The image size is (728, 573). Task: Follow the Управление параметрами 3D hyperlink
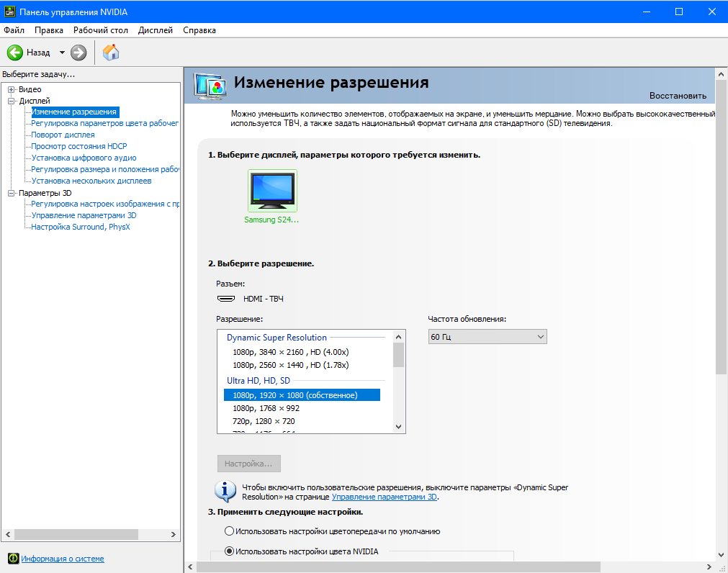[385, 497]
